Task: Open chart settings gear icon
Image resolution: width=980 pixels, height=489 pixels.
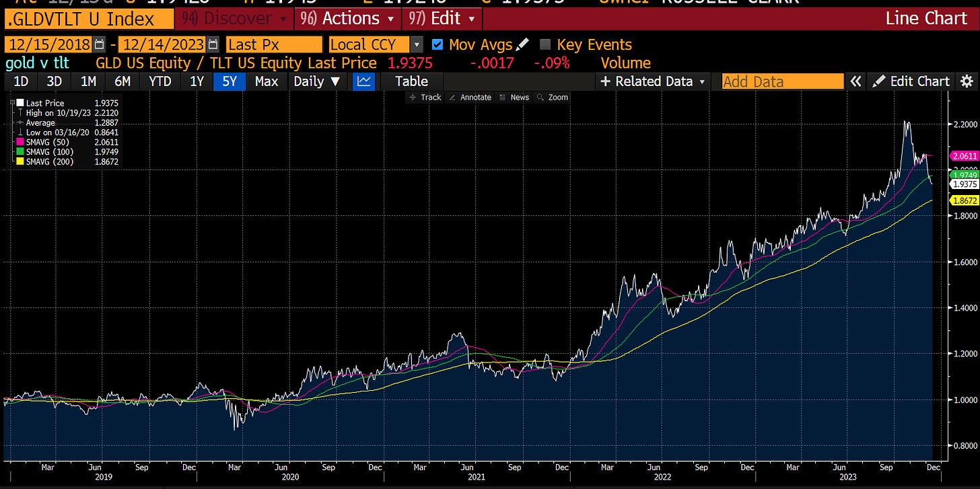Action: [x=967, y=81]
